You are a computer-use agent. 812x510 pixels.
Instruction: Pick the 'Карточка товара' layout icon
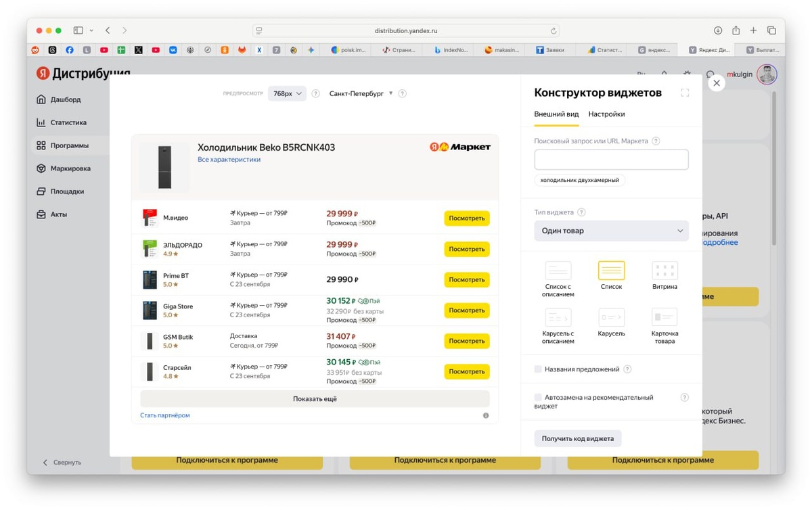pyautogui.click(x=664, y=317)
